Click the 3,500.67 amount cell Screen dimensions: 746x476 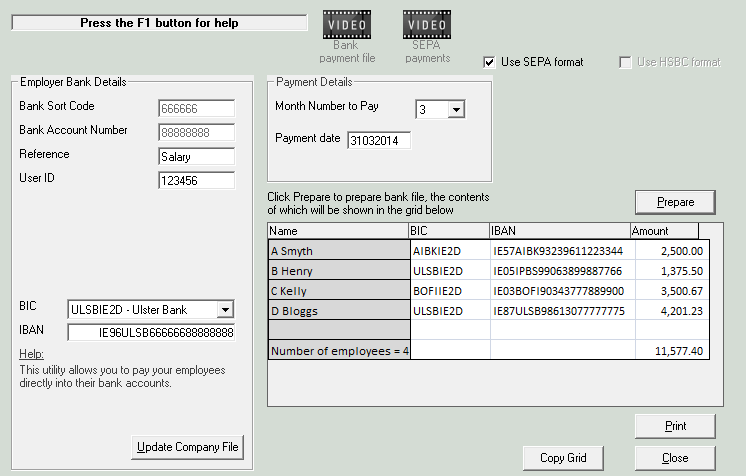click(672, 291)
